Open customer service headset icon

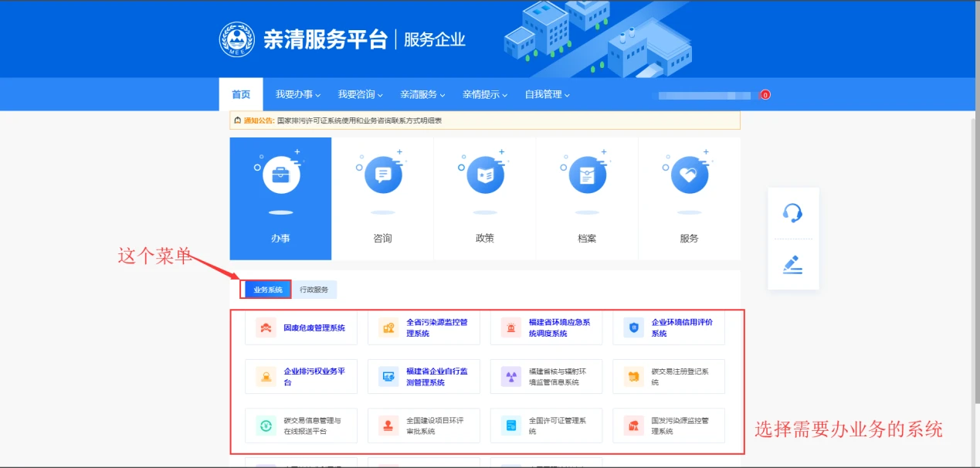pos(792,213)
